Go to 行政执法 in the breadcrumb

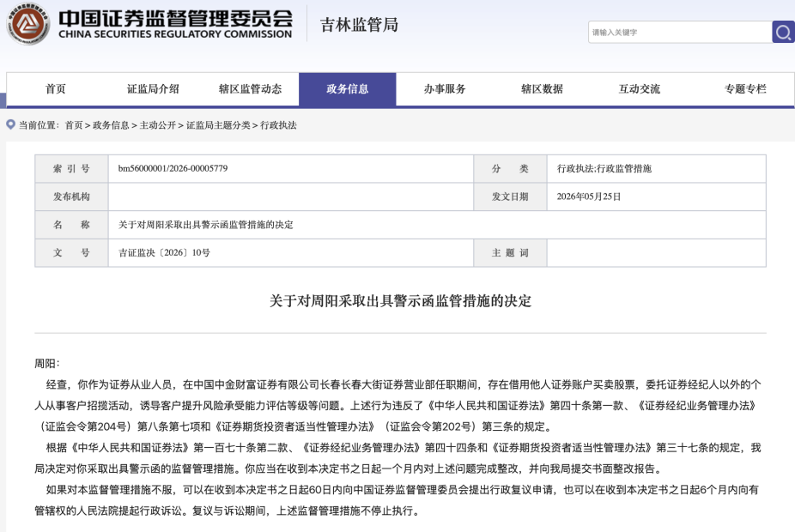[x=278, y=125]
